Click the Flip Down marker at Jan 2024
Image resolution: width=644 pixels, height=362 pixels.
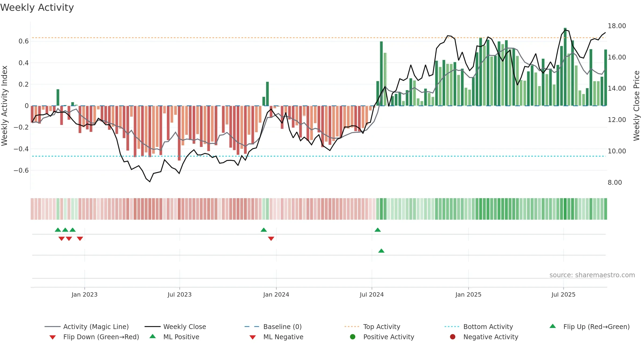point(271,239)
